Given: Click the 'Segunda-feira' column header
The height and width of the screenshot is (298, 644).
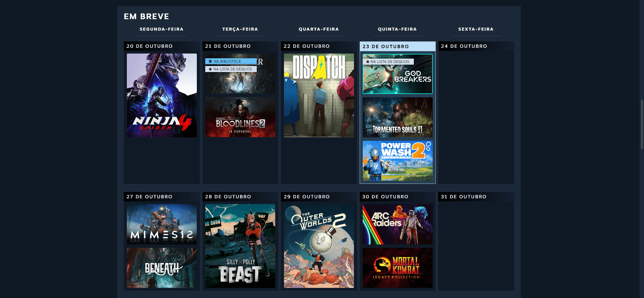Looking at the screenshot, I should coord(162,29).
